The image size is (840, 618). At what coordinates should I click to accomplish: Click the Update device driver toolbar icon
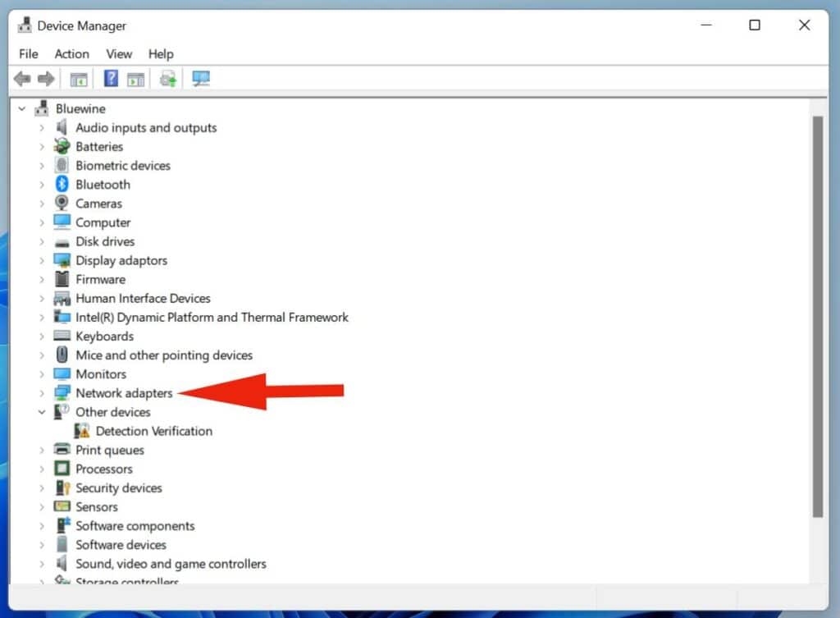(168, 79)
